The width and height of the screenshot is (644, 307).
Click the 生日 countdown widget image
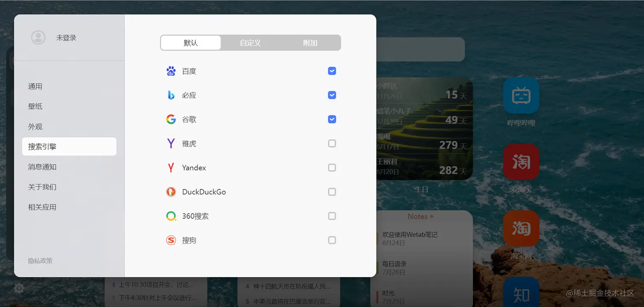424,128
